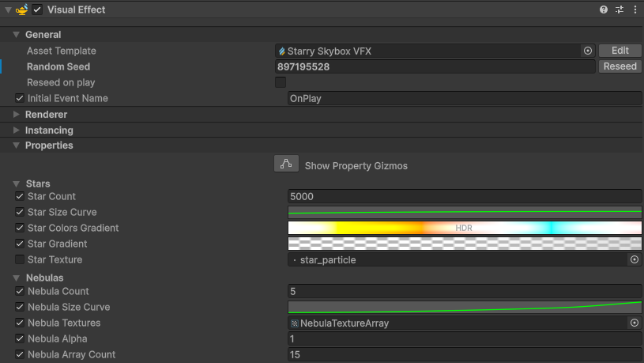The height and width of the screenshot is (363, 644).
Task: Expand the Instancing section
Action: (x=16, y=130)
